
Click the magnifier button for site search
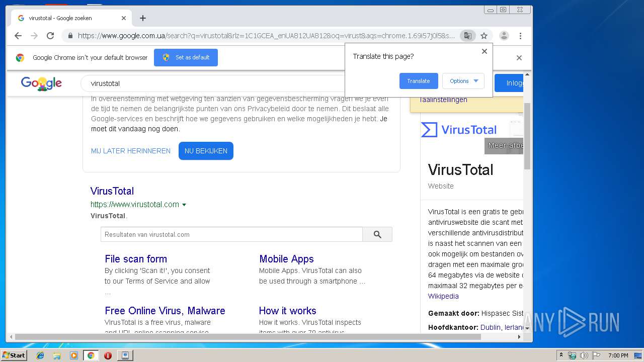pyautogui.click(x=377, y=234)
